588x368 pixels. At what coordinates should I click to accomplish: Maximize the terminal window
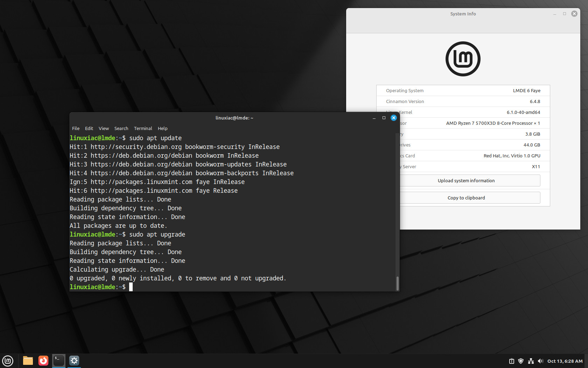[384, 118]
